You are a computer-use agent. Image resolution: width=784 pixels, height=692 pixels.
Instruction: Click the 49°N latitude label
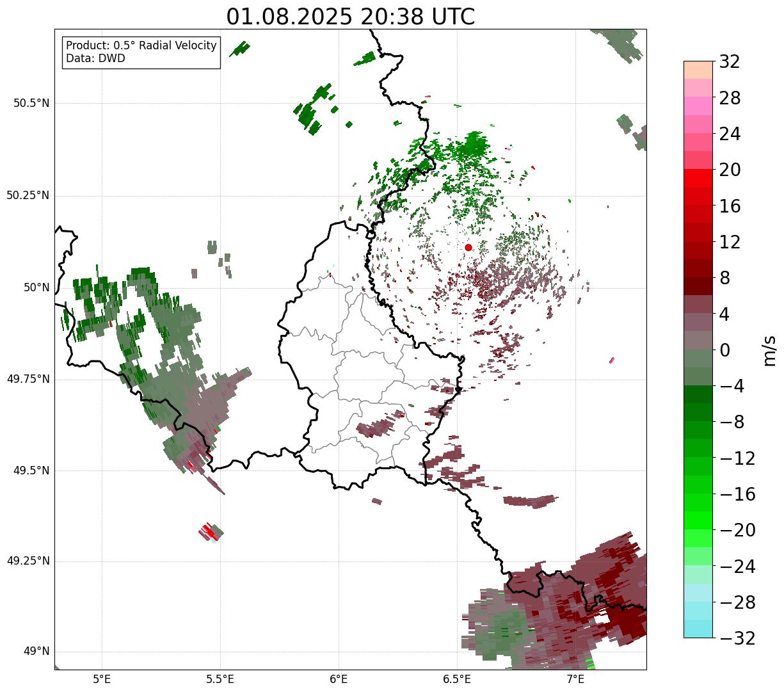click(x=36, y=652)
